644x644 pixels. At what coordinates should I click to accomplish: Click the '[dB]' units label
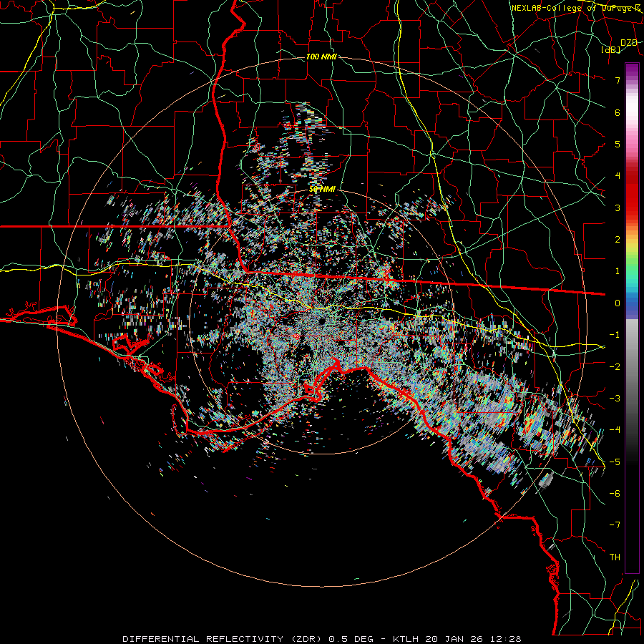(x=611, y=50)
